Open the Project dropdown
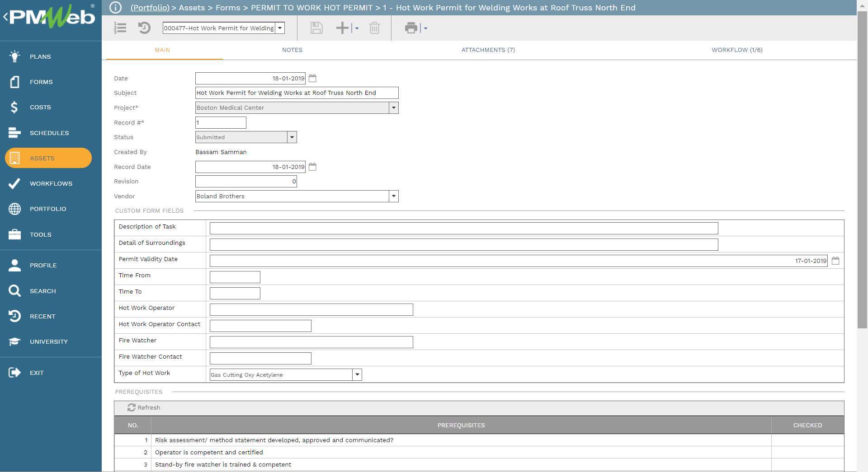 tap(393, 107)
